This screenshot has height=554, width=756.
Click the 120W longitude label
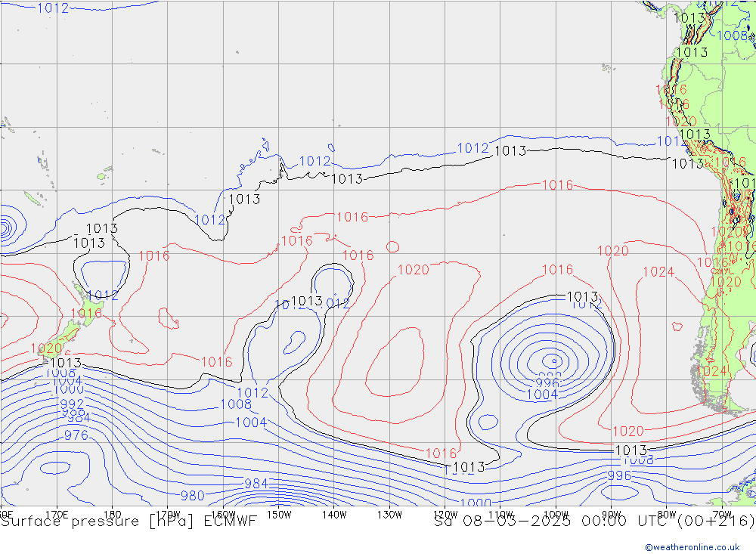(x=445, y=515)
